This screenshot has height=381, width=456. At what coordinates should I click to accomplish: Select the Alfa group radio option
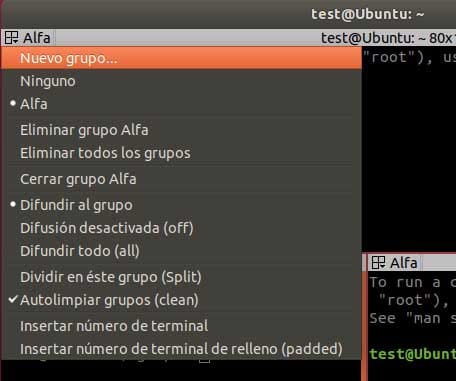point(181,104)
